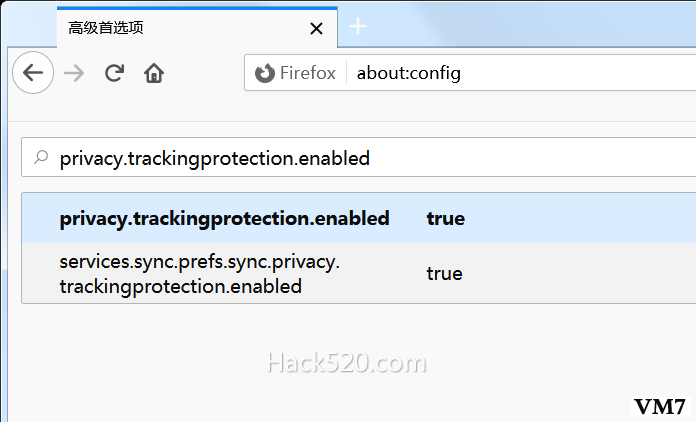This screenshot has height=422, width=696.
Task: Click the magnifier icon in preference search box
Action: coord(41,157)
